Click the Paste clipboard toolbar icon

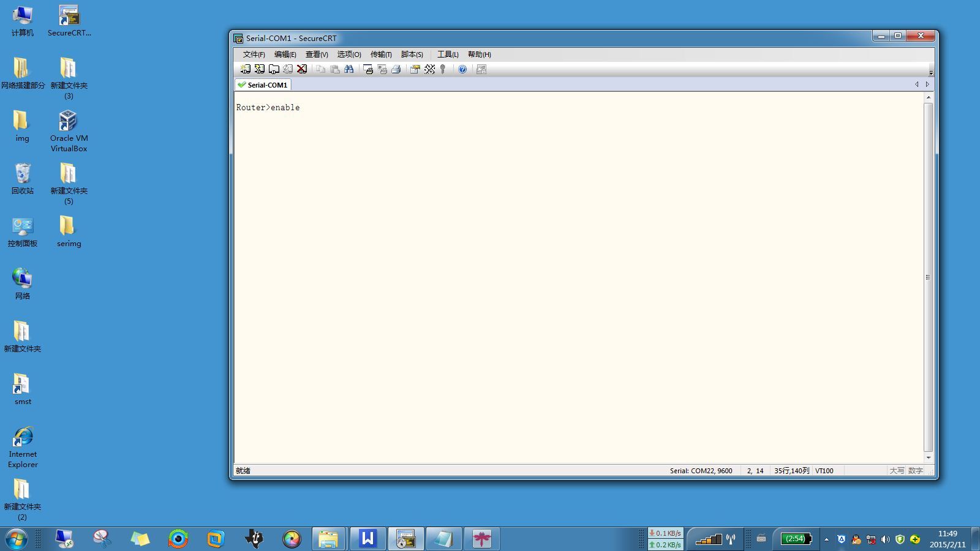pyautogui.click(x=334, y=69)
